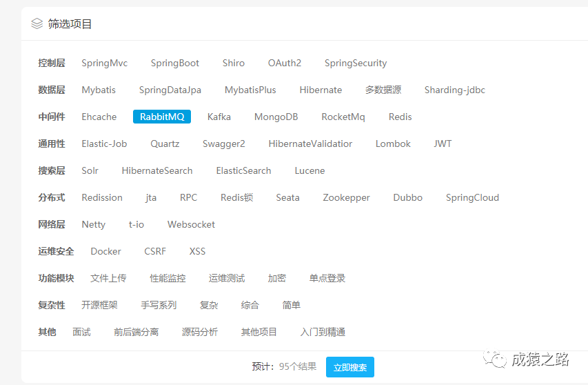This screenshot has width=588, height=385.
Task: Select the Mybatis data-layer tag
Action: pos(99,90)
